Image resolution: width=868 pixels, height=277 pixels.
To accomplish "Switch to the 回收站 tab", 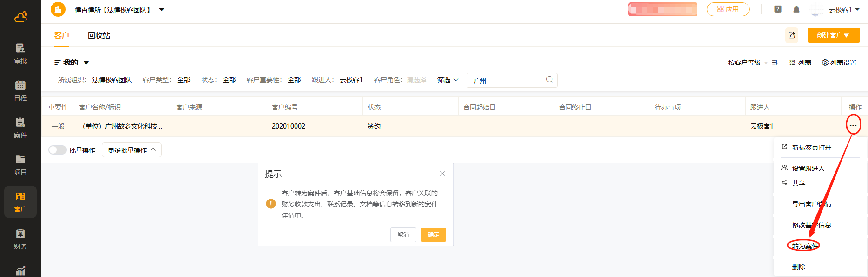I will (99, 36).
